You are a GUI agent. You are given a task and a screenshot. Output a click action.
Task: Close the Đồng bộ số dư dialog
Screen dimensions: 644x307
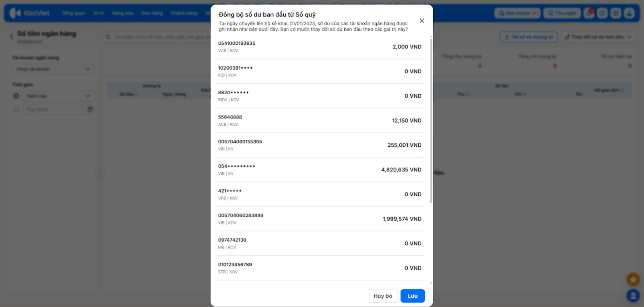(422, 21)
